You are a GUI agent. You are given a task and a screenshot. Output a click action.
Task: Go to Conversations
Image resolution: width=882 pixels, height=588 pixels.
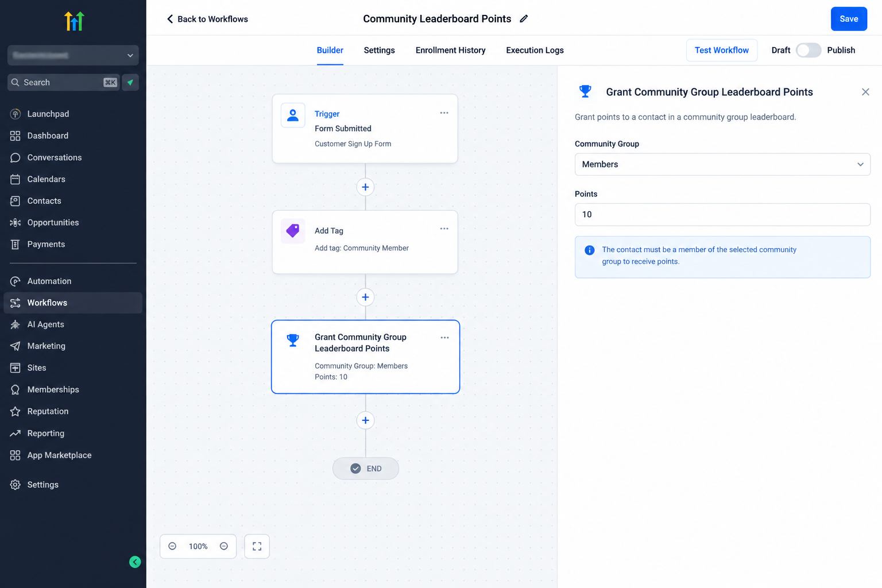[x=73, y=157]
